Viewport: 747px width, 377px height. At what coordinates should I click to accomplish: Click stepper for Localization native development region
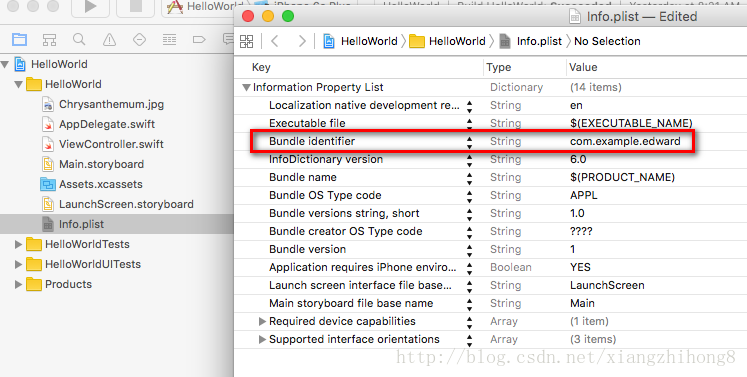tap(470, 106)
